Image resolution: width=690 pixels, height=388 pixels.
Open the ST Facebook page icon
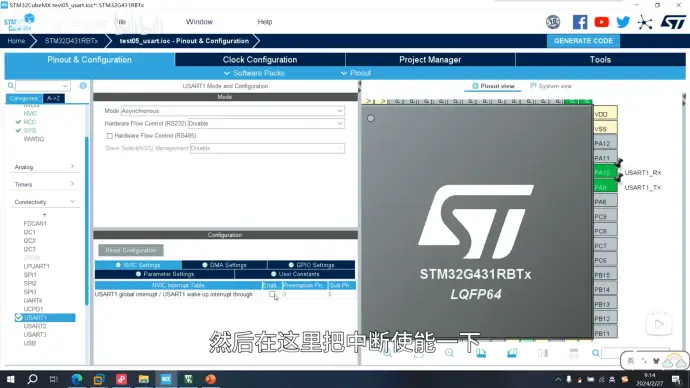580,22
